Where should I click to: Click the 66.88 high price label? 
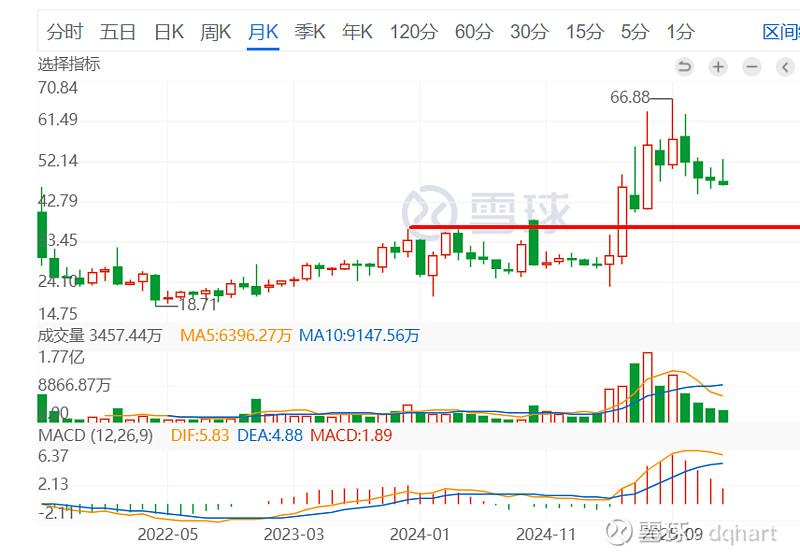tap(630, 97)
